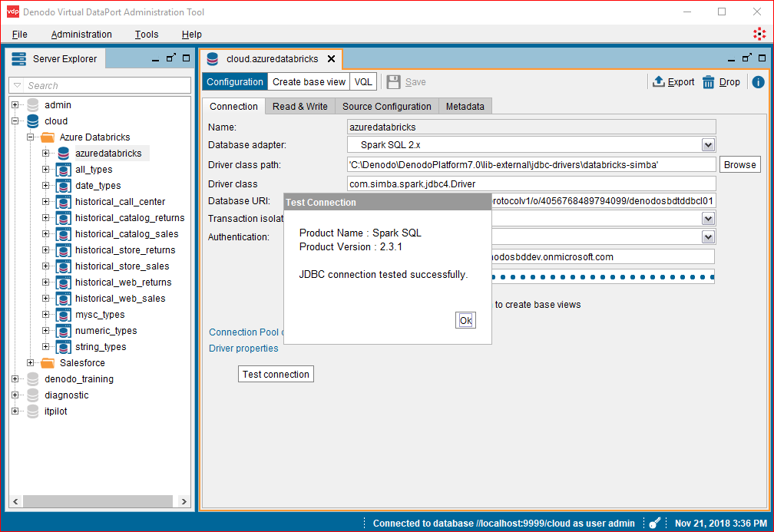Click the Denodo logo icon at the menu bar's right
774x532 pixels.
[x=759, y=34]
